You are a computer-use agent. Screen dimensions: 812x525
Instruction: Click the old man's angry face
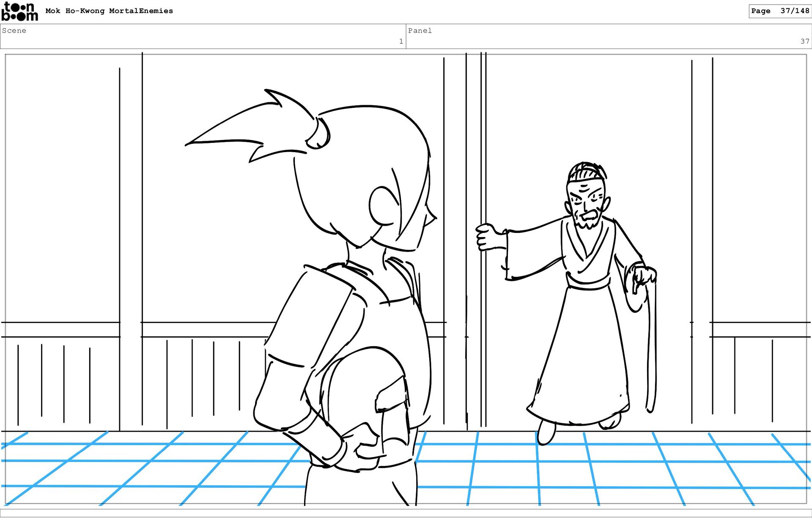(x=586, y=204)
